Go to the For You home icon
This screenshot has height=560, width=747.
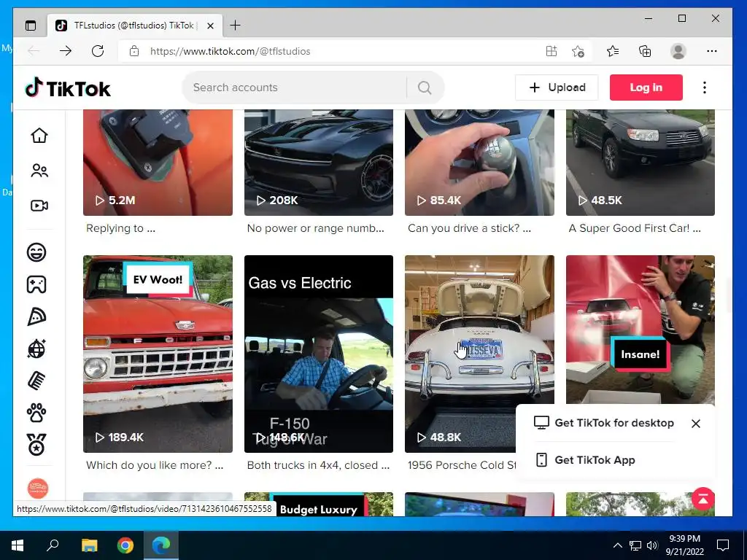coord(39,135)
